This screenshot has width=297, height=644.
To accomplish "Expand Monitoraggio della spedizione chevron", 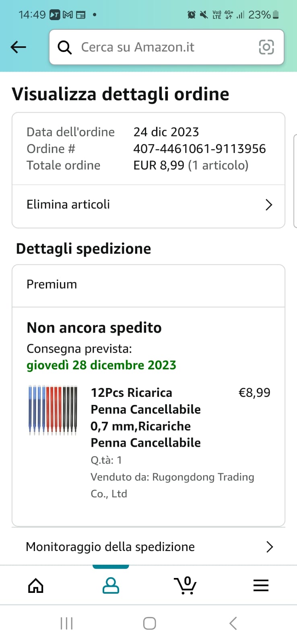I will (x=269, y=547).
